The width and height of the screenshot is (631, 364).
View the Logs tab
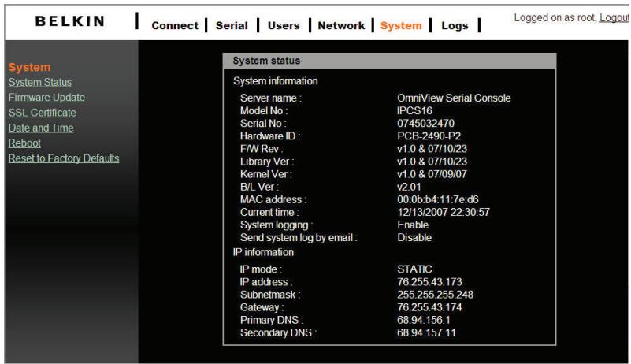coord(455,25)
